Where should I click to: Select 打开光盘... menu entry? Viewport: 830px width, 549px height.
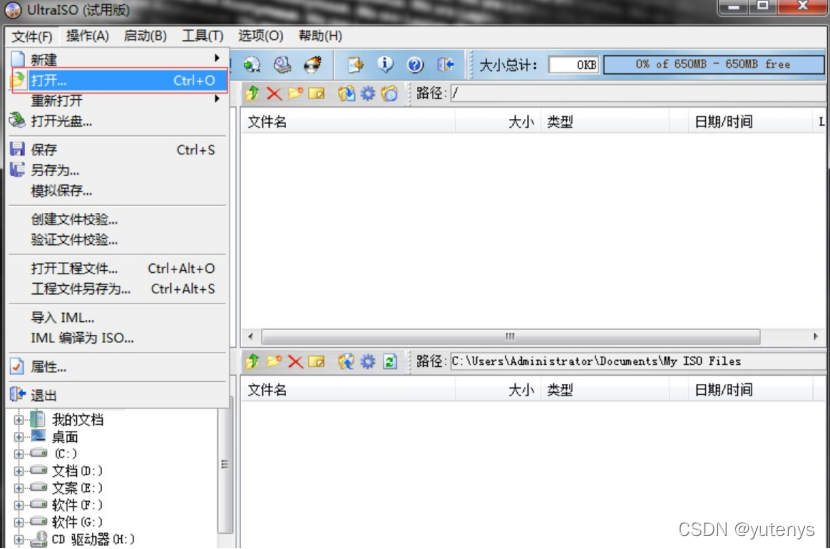[x=118, y=121]
